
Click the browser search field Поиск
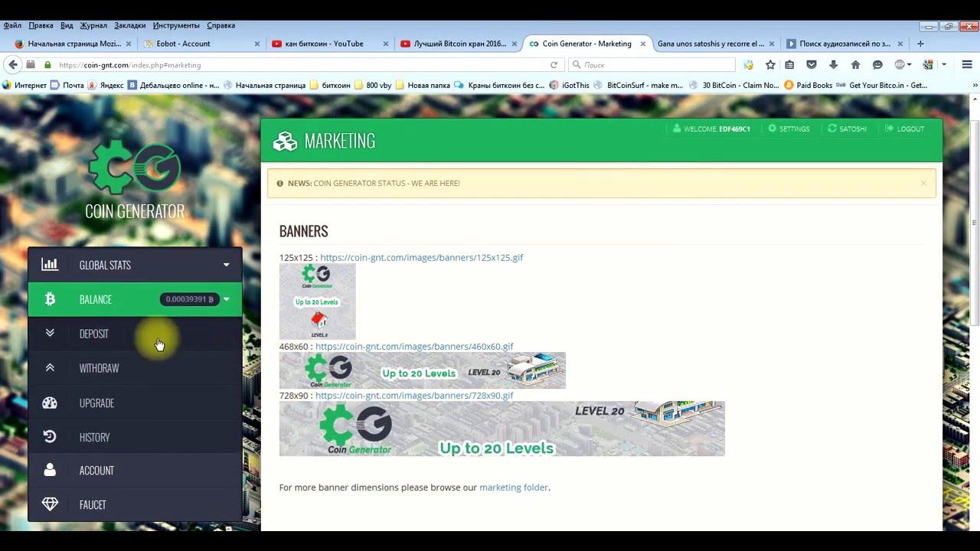pyautogui.click(x=652, y=65)
